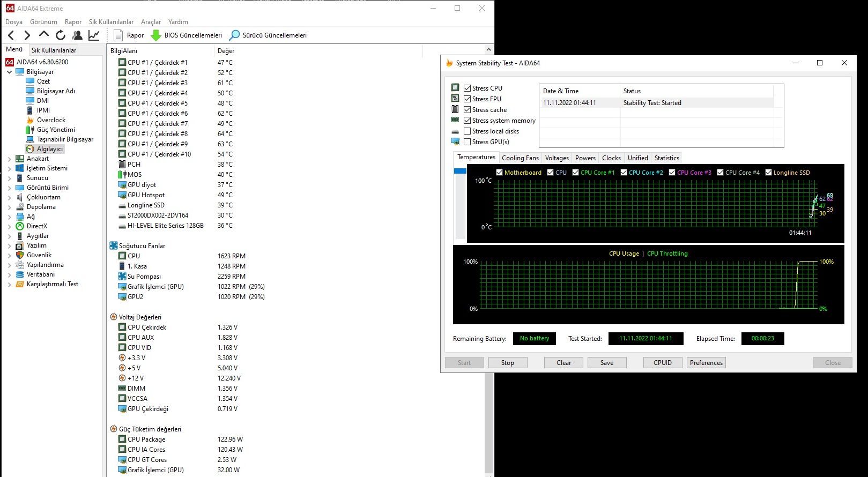Select the Güvenlik shield icon
The image size is (868, 477).
coord(20,255)
